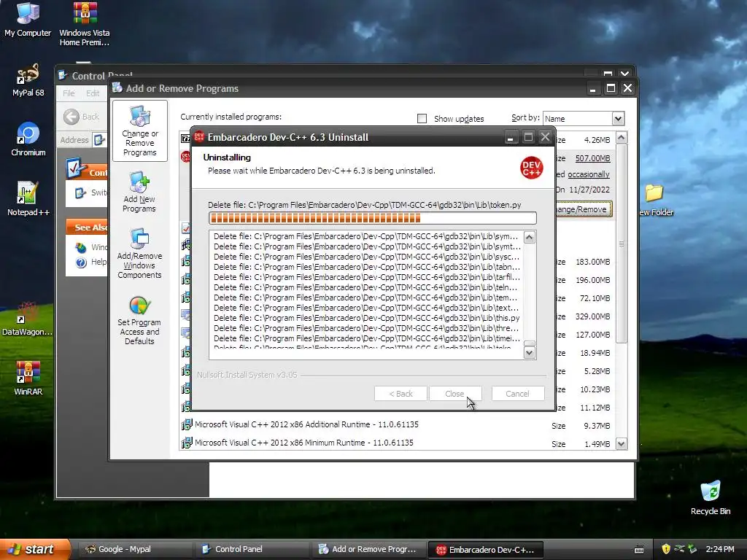This screenshot has height=560, width=747.
Task: Click the Start button
Action: pos(35,549)
